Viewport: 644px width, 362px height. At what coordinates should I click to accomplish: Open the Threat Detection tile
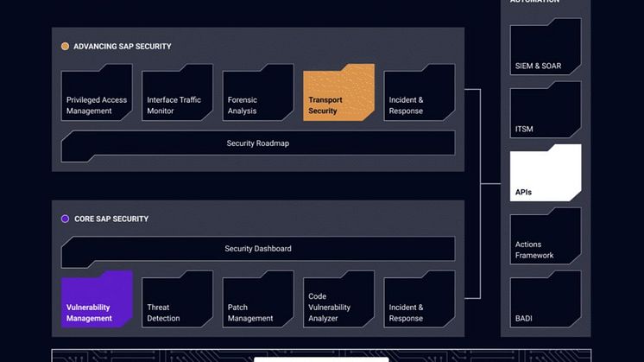(177, 300)
